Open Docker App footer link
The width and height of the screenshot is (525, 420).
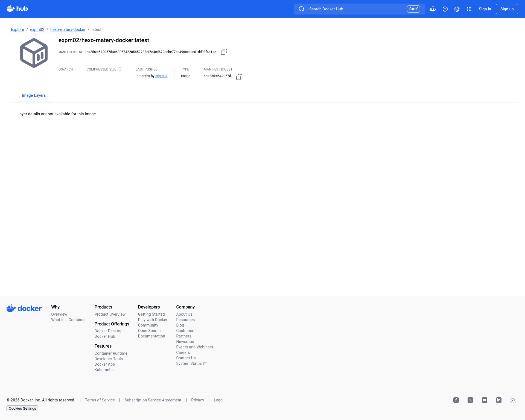(105, 364)
